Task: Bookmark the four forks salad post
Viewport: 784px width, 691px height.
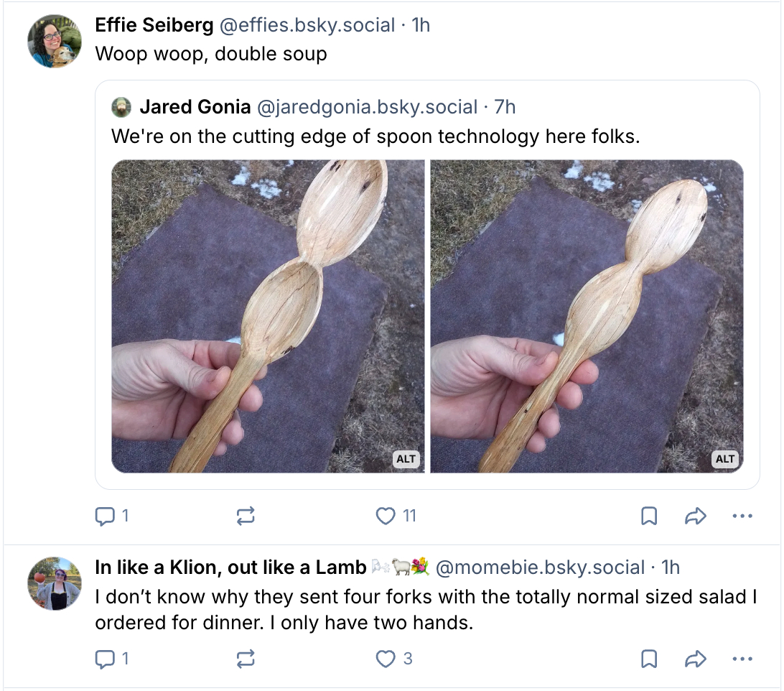Action: 649,659
